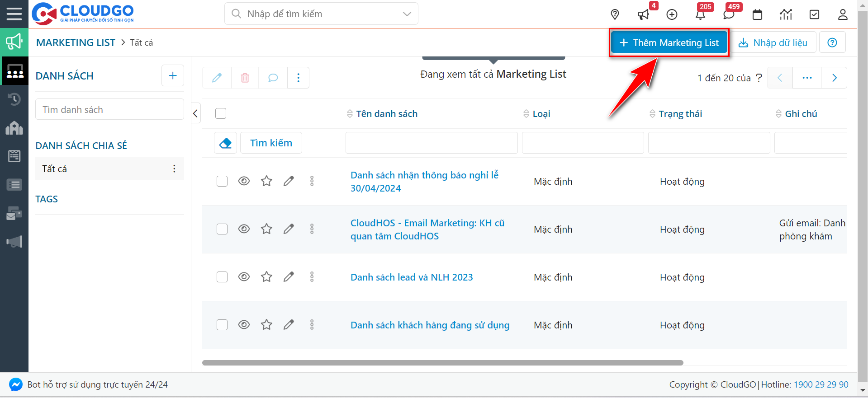Star the 'Danh sách lead và NLH 2023' row
This screenshot has height=398, width=868.
[266, 277]
